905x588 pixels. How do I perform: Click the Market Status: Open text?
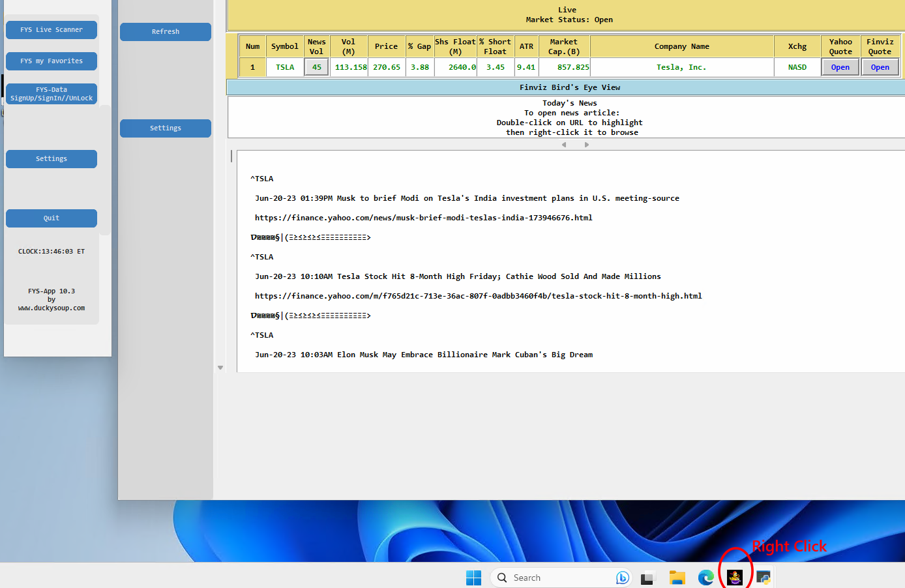tap(569, 20)
